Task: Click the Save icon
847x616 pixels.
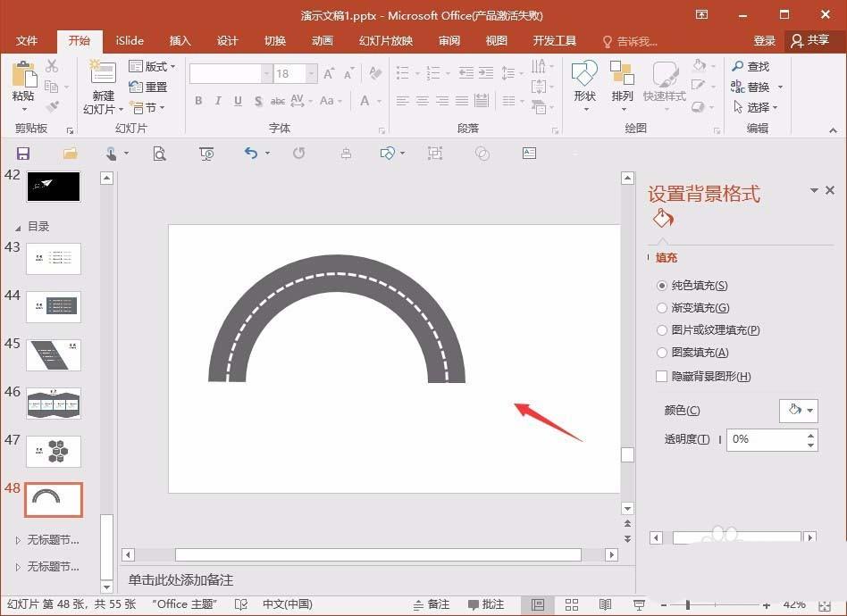Action: pyautogui.click(x=22, y=154)
